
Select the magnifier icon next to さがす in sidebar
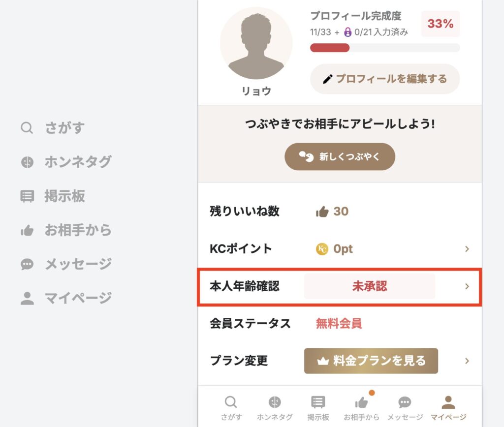27,127
